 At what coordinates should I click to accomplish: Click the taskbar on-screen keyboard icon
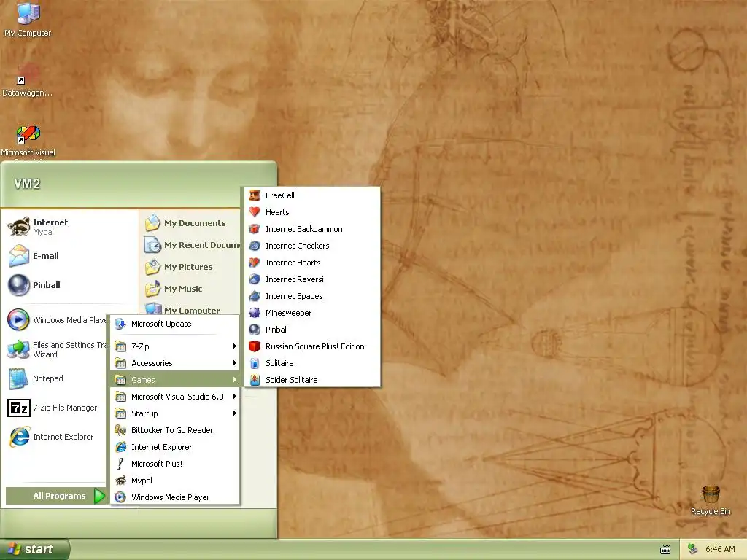click(665, 550)
